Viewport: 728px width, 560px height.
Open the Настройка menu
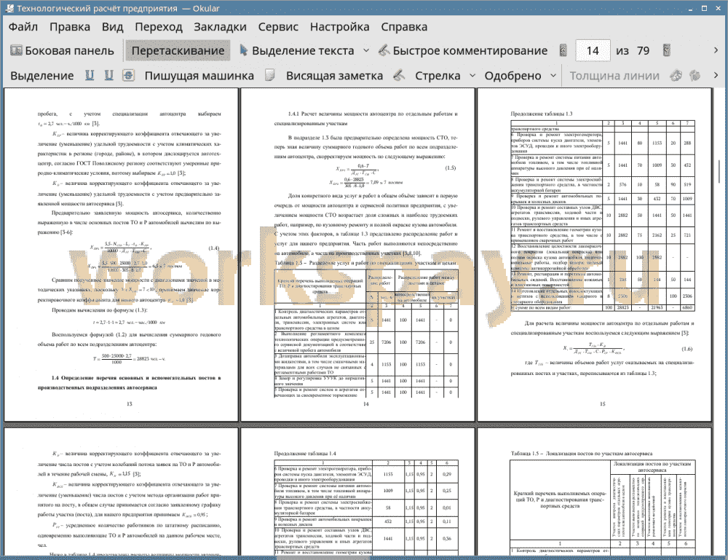point(339,27)
